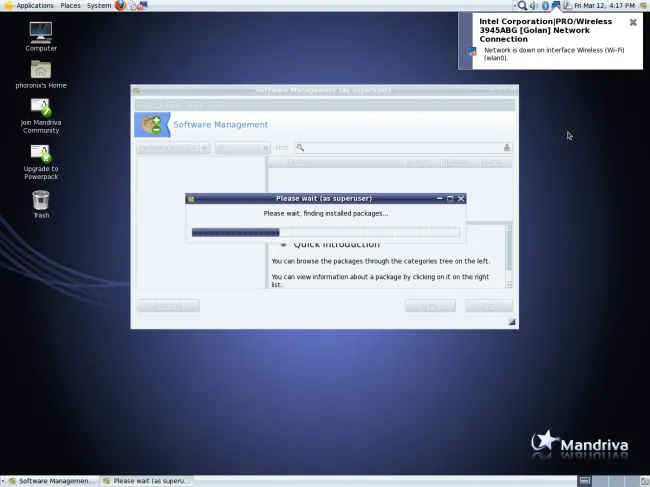Open the Places menu
The height and width of the screenshot is (487, 650).
70,5
